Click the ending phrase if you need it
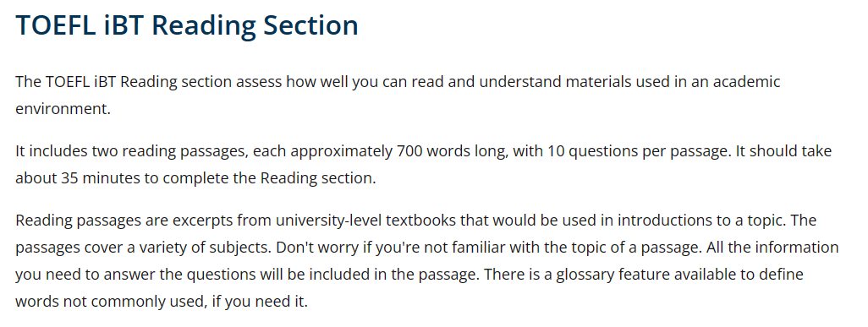 [x=260, y=302]
